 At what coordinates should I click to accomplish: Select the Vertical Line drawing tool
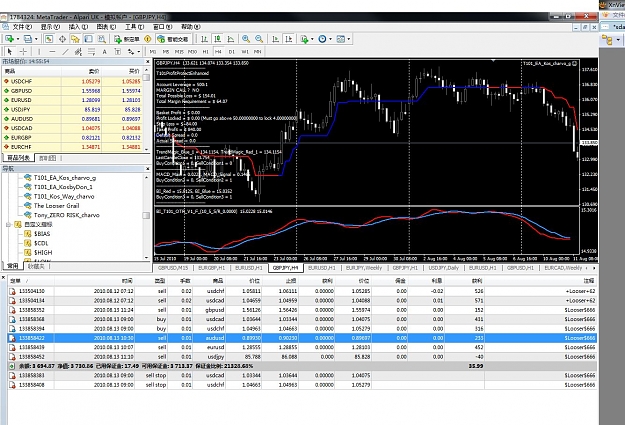pos(39,51)
